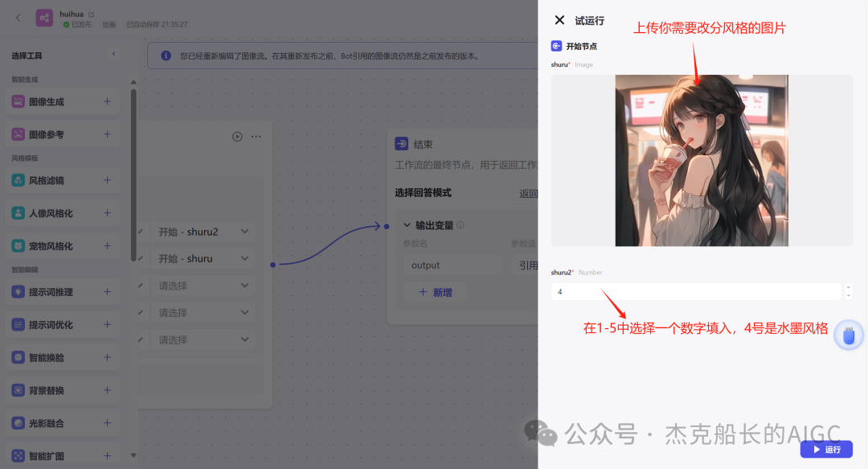Select the 图像生成 tool icon

point(18,101)
